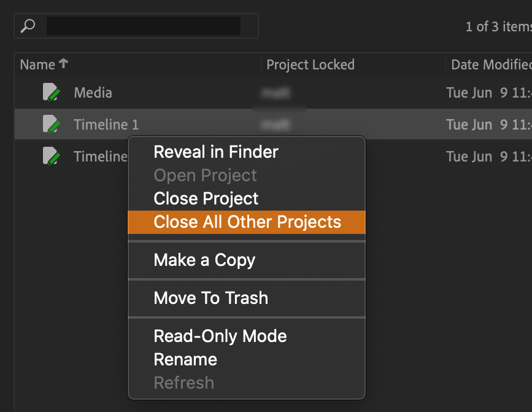Select the Media project name
The width and height of the screenshot is (532, 412).
coord(93,93)
